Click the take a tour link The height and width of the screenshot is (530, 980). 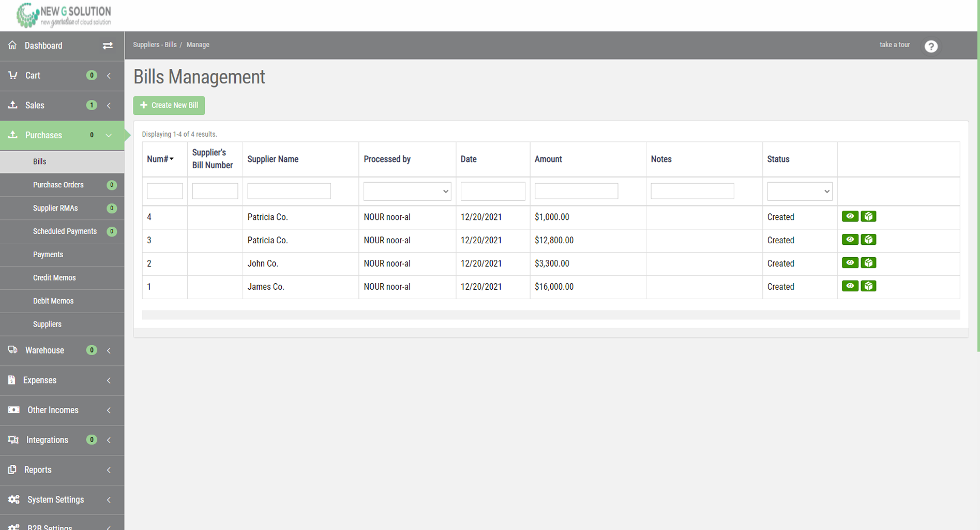pos(894,45)
